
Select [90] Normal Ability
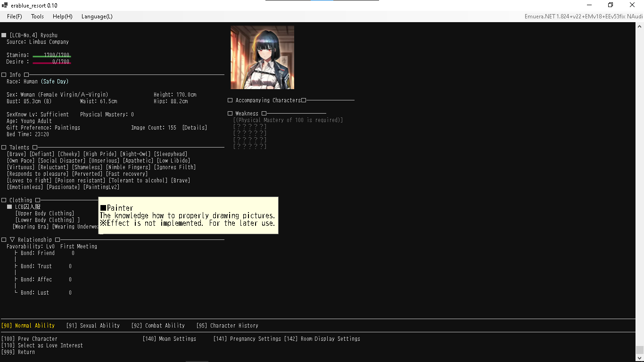[x=28, y=326]
